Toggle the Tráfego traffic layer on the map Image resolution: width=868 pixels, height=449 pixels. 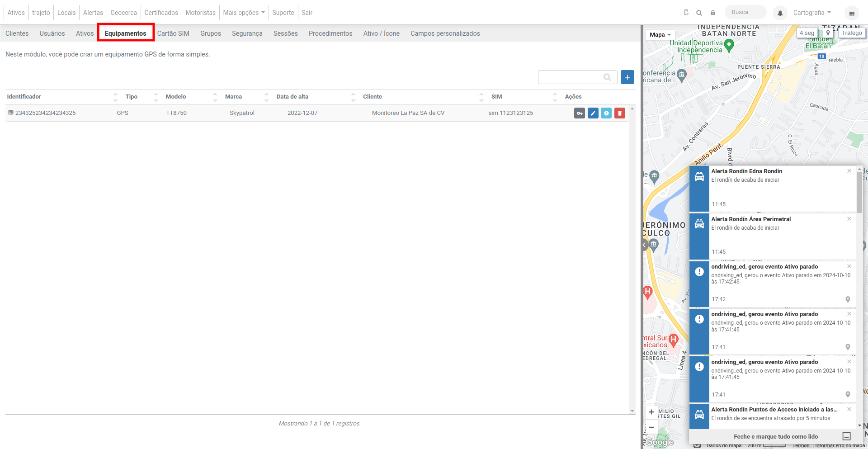pyautogui.click(x=852, y=33)
